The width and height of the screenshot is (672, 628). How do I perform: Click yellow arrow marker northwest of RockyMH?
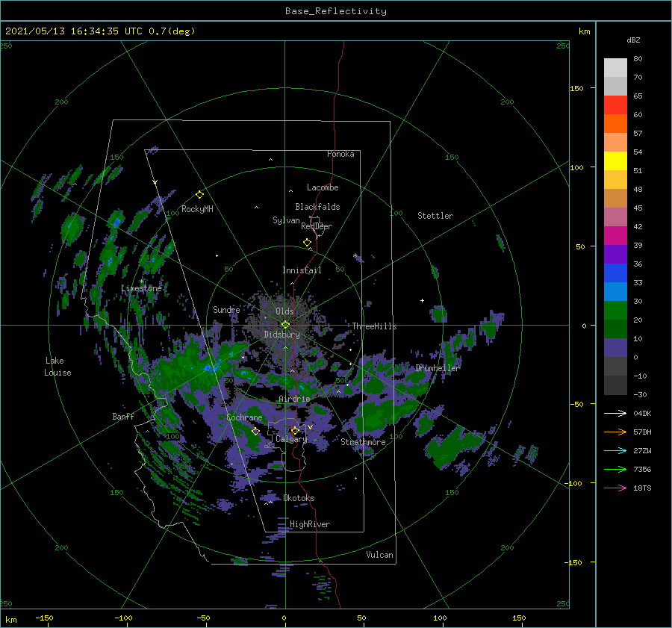tap(155, 182)
